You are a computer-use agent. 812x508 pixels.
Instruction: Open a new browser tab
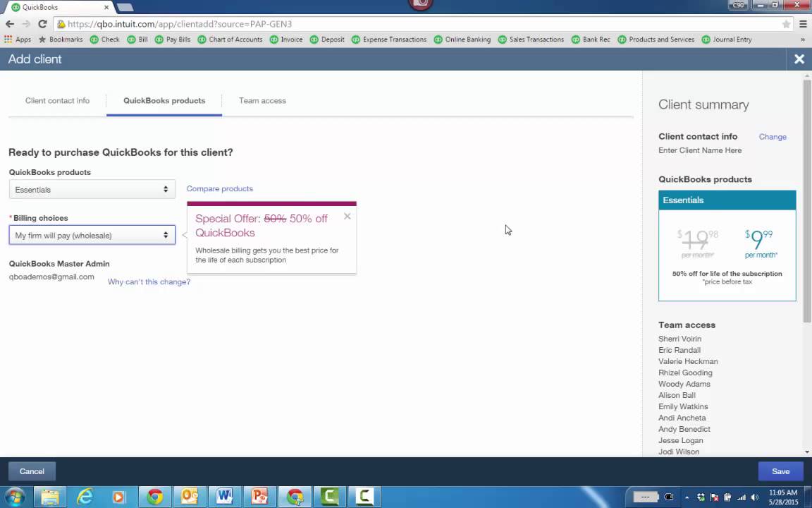125,7
